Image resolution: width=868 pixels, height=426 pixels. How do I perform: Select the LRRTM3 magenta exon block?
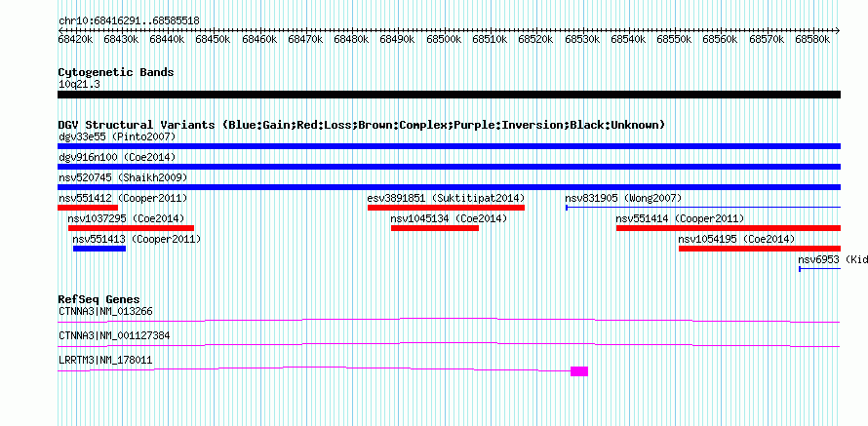[579, 371]
